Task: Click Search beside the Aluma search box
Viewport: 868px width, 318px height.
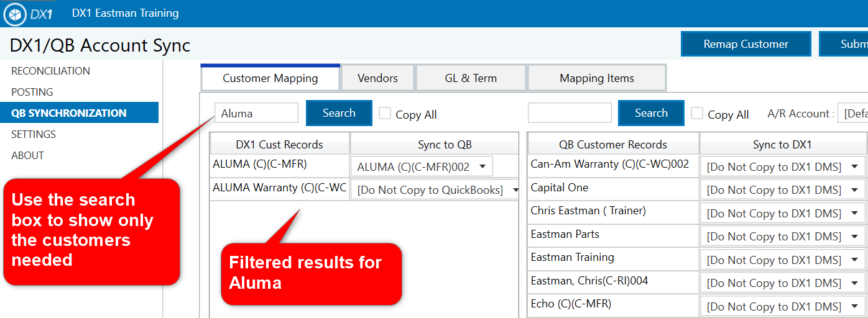Action: point(339,113)
